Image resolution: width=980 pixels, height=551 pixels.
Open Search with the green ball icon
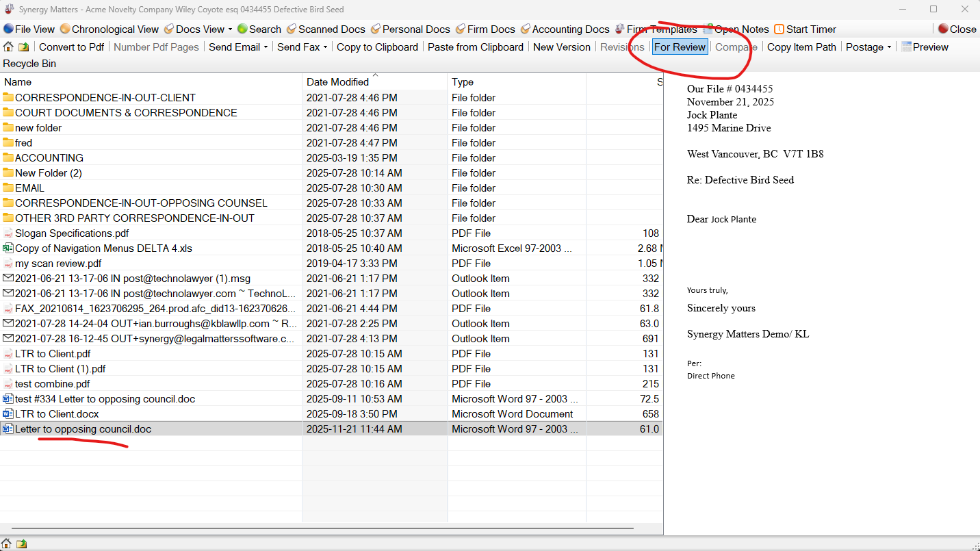pyautogui.click(x=242, y=29)
